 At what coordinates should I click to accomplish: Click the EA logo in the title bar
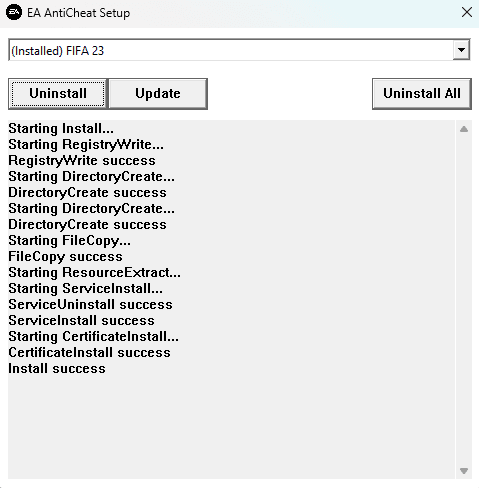click(x=14, y=12)
